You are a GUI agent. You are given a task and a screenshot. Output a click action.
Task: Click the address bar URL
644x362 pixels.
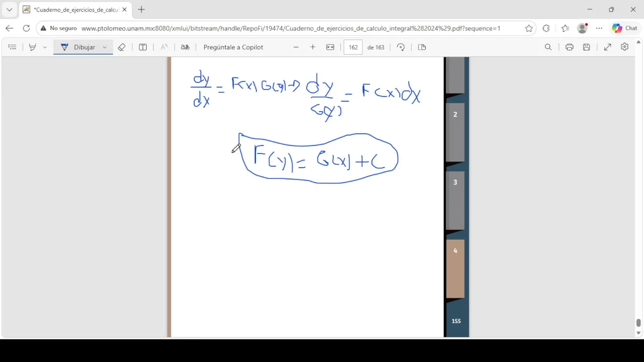point(291,28)
